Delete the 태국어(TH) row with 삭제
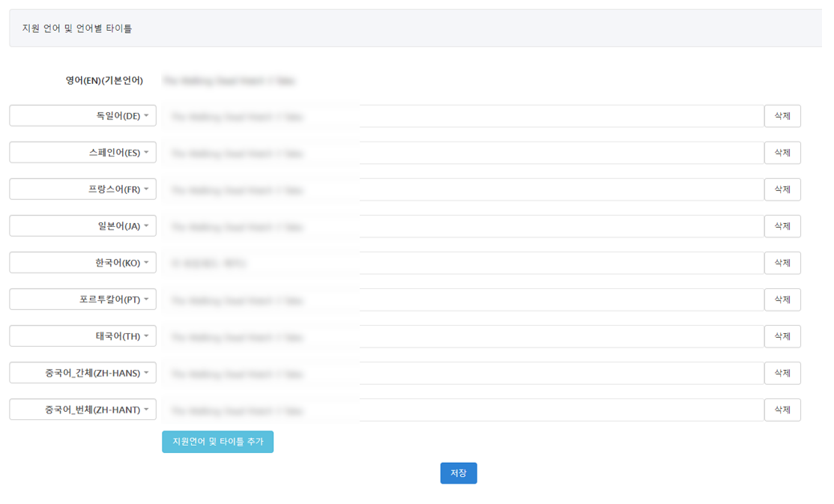The image size is (834, 504). pyautogui.click(x=782, y=336)
